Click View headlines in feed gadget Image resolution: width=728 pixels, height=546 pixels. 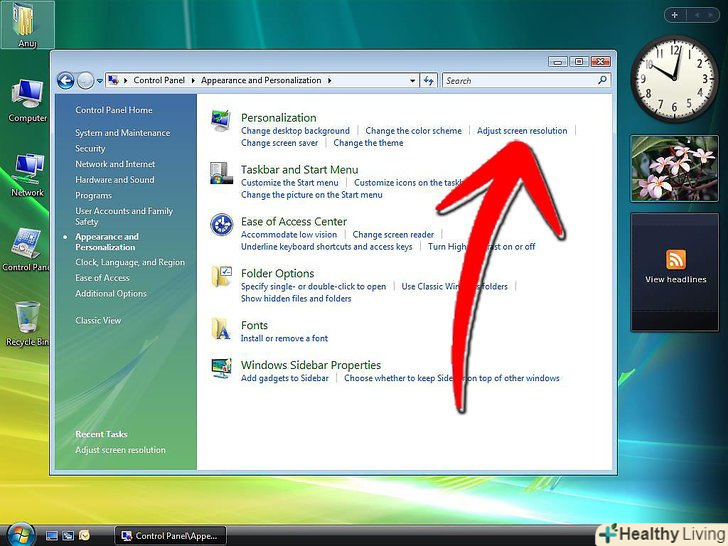676,280
